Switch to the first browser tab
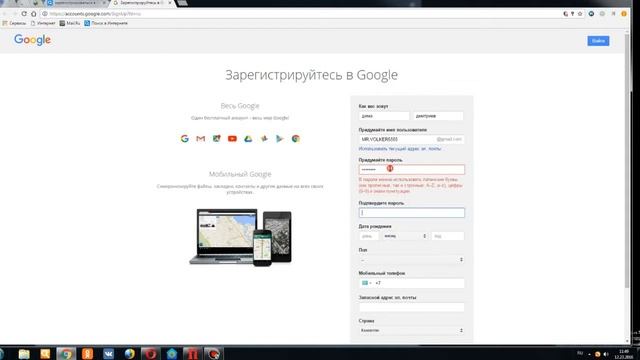 click(76, 3)
